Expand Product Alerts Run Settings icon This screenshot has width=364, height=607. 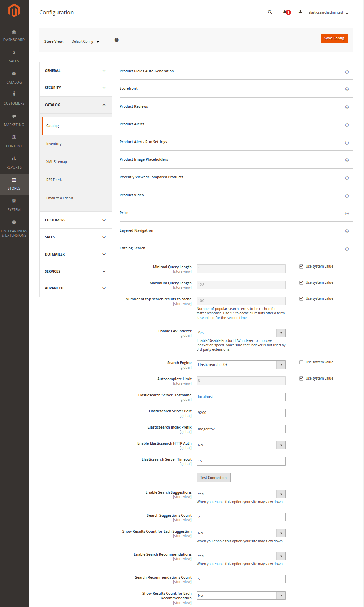click(347, 143)
